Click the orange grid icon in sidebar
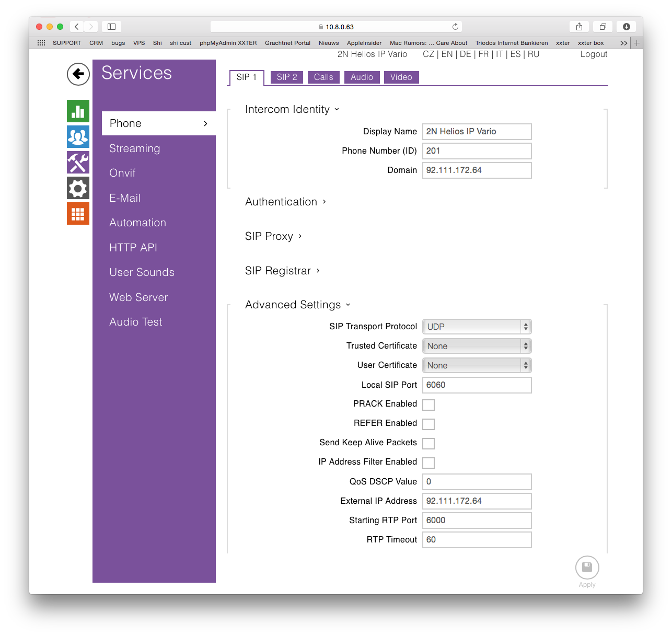 pyautogui.click(x=78, y=214)
